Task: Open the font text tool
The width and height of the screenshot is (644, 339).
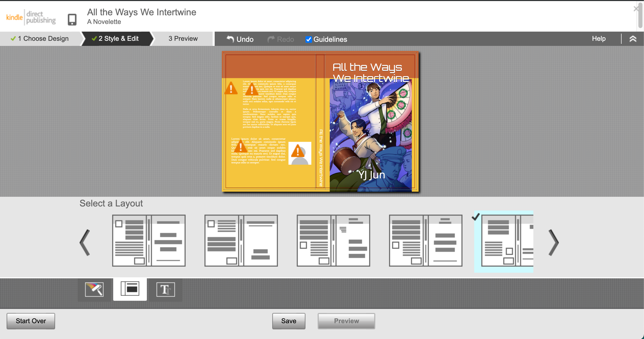Action: pos(165,290)
